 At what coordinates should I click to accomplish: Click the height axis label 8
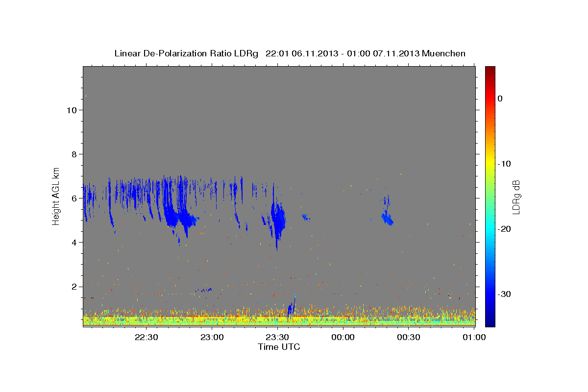coord(73,154)
